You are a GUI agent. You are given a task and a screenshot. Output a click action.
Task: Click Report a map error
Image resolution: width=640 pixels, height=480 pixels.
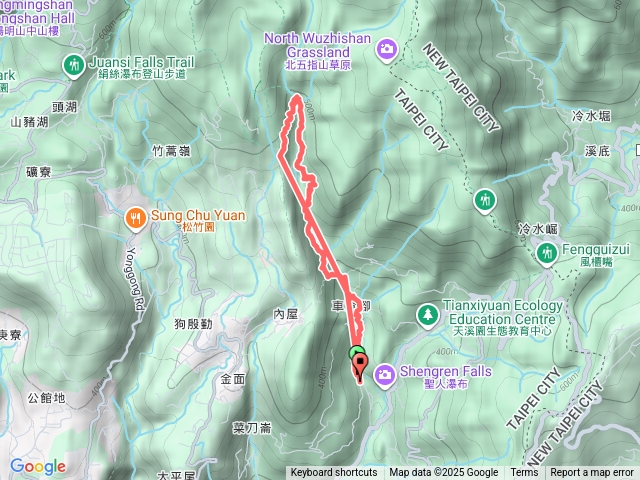pyautogui.click(x=591, y=473)
